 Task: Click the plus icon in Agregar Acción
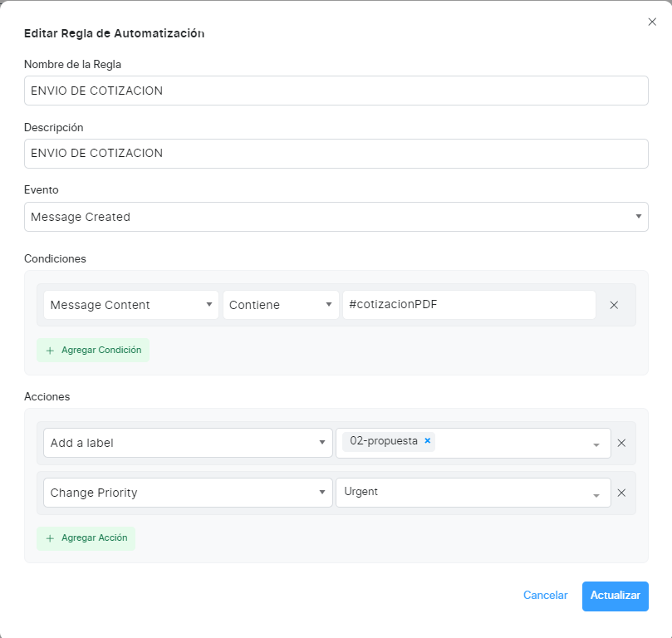click(50, 538)
